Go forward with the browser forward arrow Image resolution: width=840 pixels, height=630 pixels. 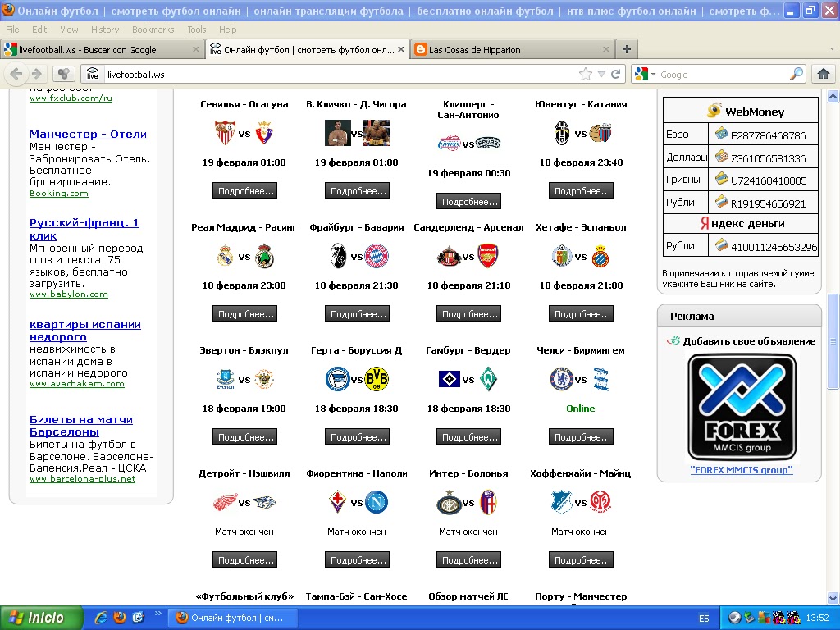pos(36,74)
